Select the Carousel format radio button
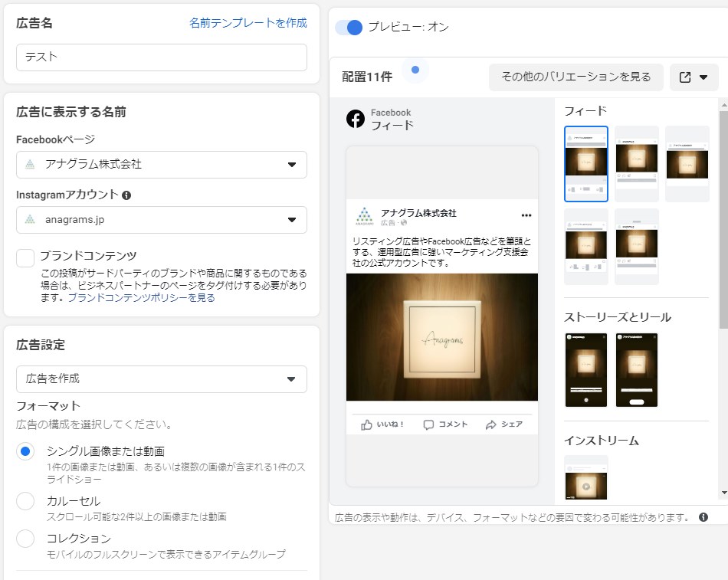The image size is (728, 580). 25,501
